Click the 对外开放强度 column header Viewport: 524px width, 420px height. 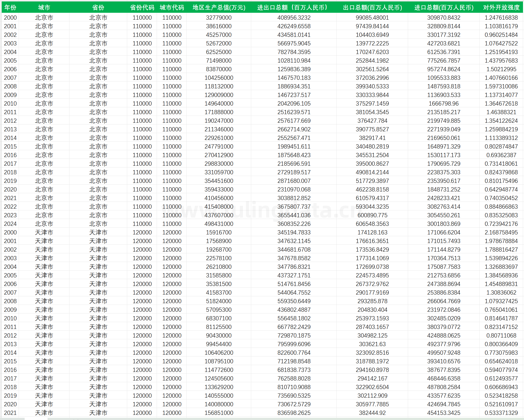(x=501, y=7)
